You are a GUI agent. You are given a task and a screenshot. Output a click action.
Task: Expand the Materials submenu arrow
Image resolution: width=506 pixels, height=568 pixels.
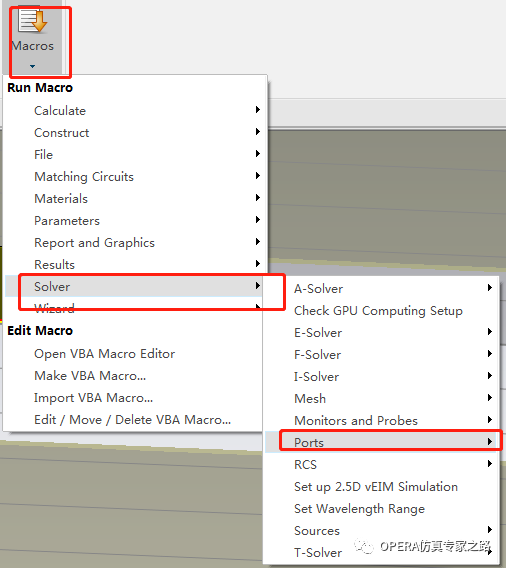(x=258, y=198)
